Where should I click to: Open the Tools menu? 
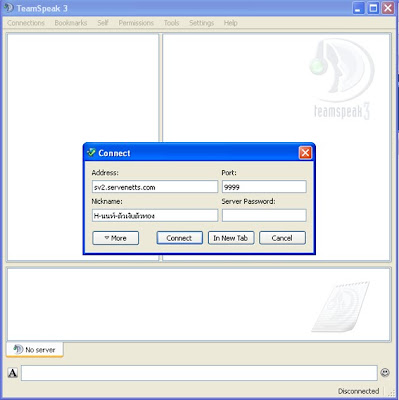click(x=171, y=23)
